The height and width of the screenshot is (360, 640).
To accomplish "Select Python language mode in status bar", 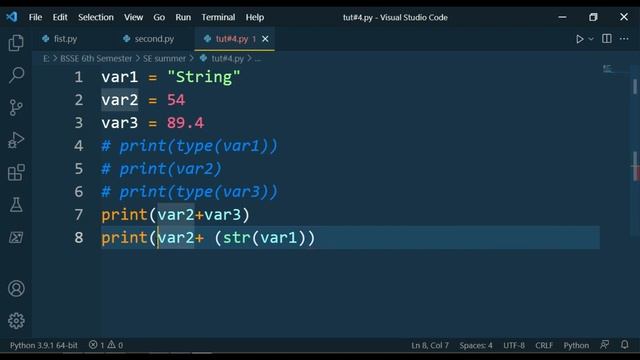I will [576, 345].
